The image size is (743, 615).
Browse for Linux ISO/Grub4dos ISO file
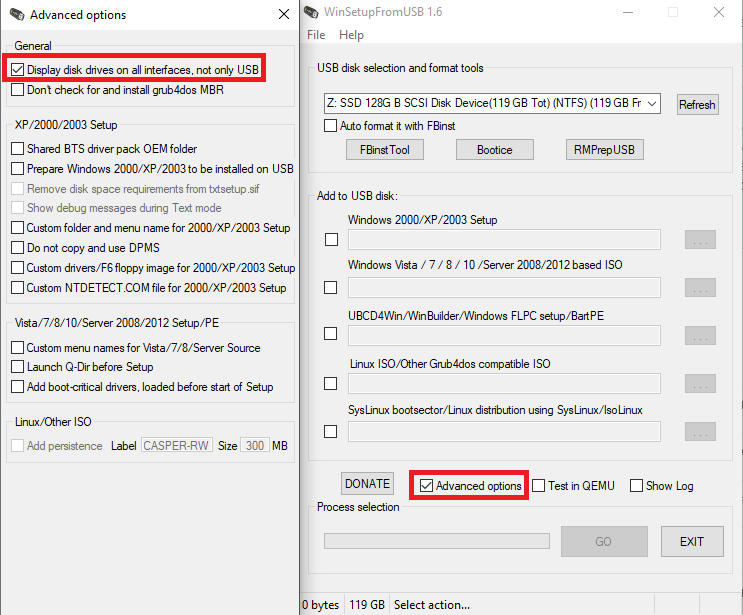point(700,384)
